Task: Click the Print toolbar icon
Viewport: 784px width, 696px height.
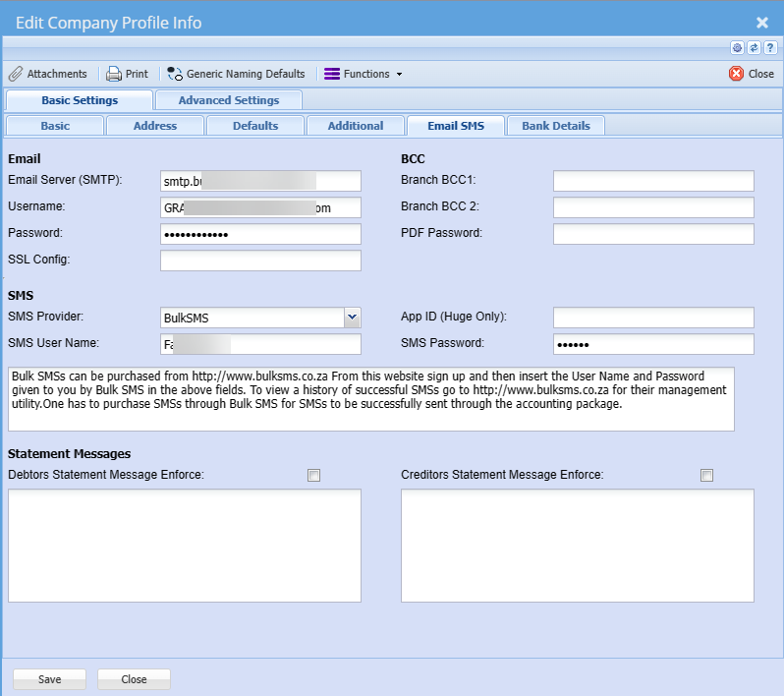Action: (x=127, y=74)
